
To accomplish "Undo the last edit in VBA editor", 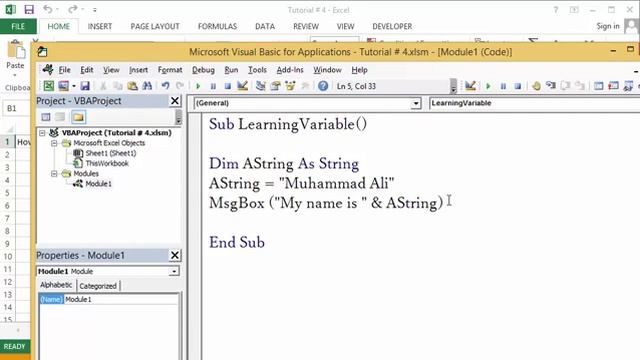I will pyautogui.click(x=165, y=86).
